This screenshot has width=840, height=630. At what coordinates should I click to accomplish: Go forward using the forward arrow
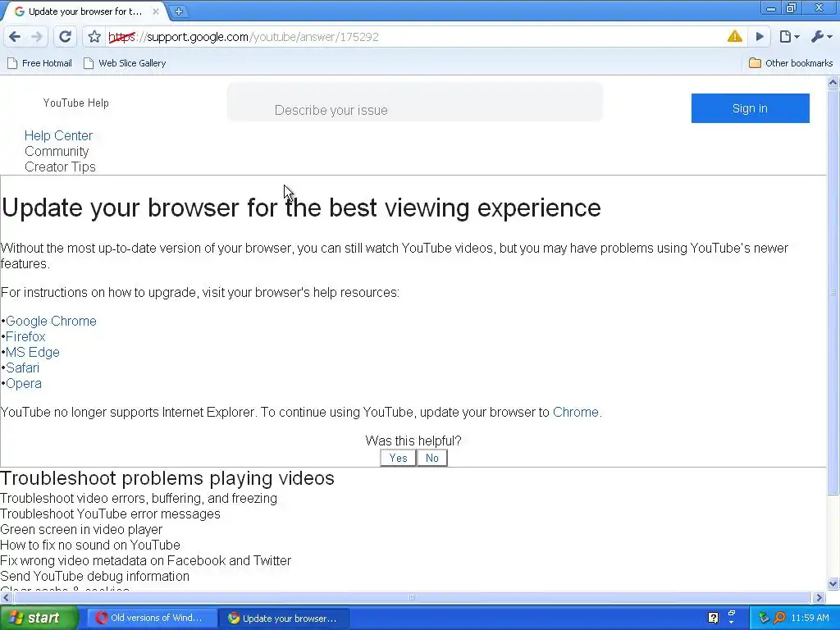tap(36, 36)
